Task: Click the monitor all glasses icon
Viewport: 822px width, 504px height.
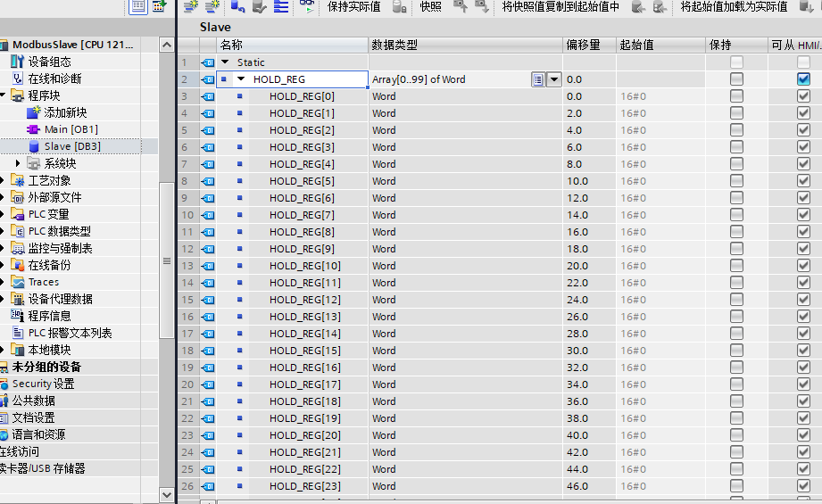Action: click(306, 7)
